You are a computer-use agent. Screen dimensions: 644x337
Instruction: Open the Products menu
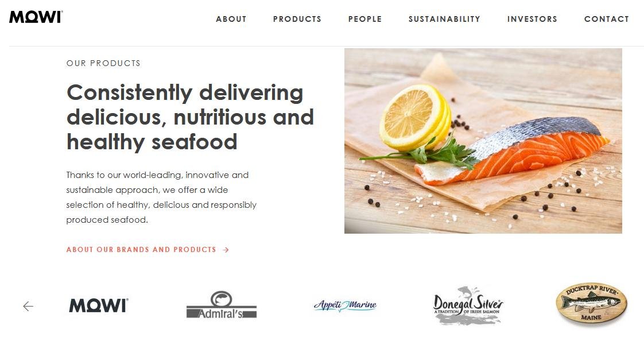[x=297, y=19]
